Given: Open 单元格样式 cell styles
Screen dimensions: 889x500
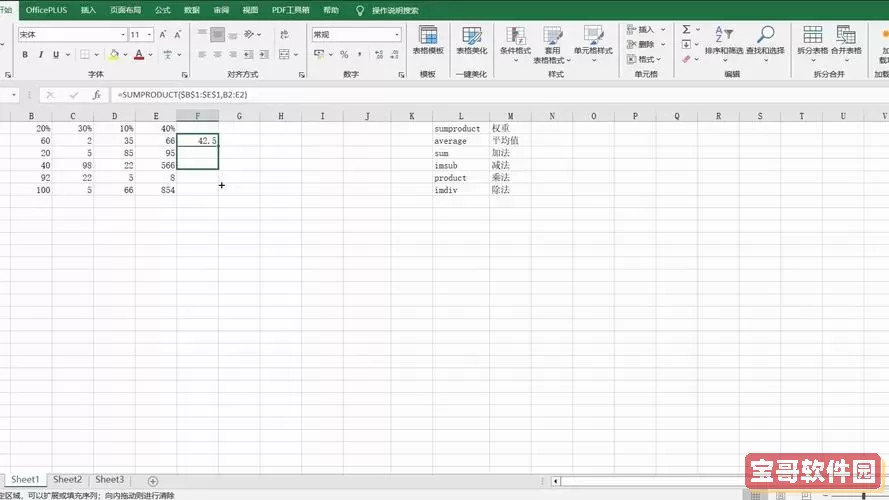Looking at the screenshot, I should click(x=593, y=44).
